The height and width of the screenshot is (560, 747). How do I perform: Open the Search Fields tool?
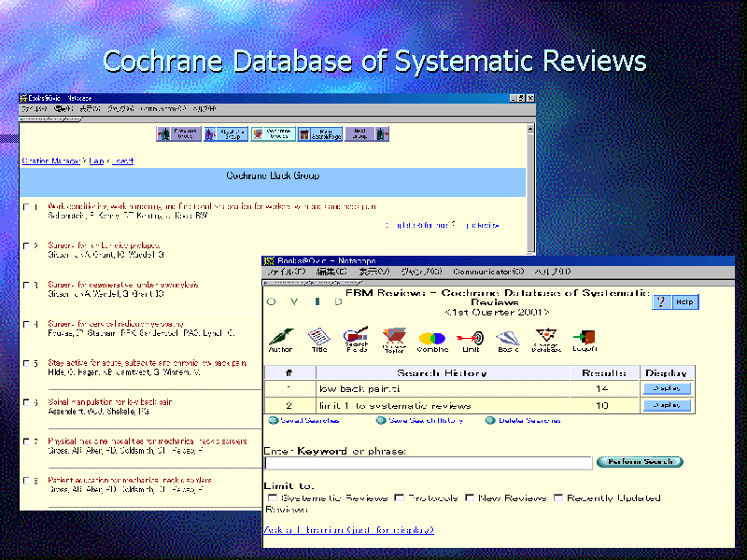[x=356, y=338]
